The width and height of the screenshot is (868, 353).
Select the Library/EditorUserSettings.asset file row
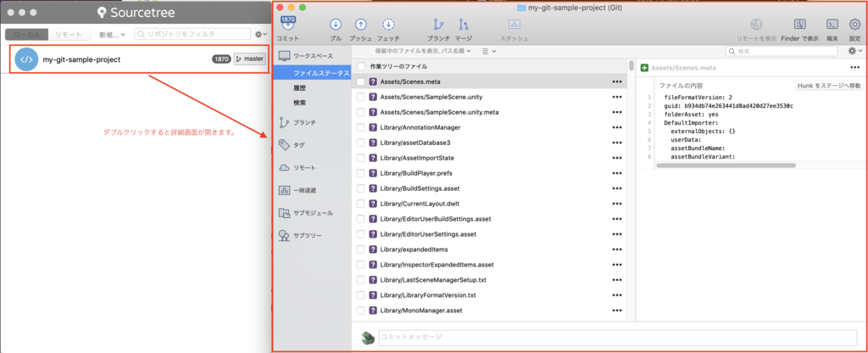[489, 234]
